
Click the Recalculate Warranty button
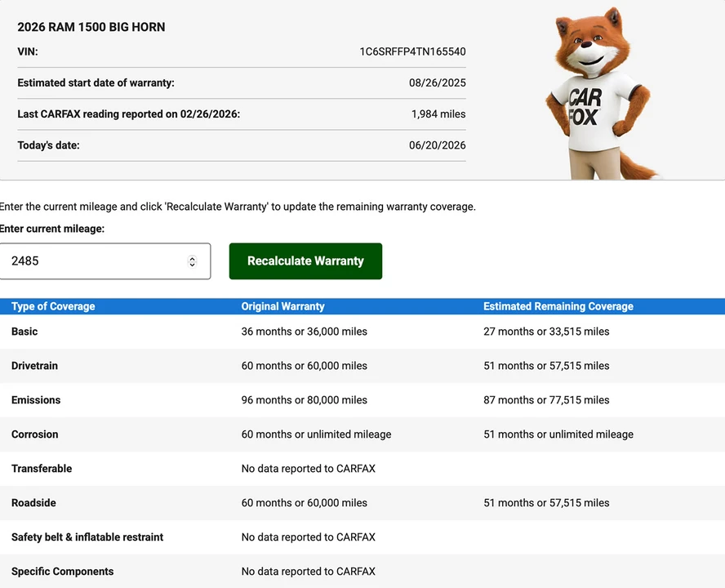click(305, 261)
